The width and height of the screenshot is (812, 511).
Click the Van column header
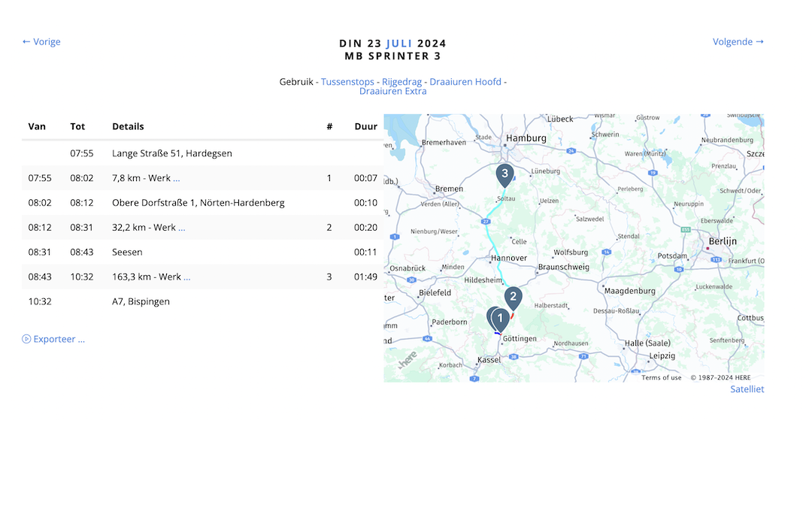point(37,126)
